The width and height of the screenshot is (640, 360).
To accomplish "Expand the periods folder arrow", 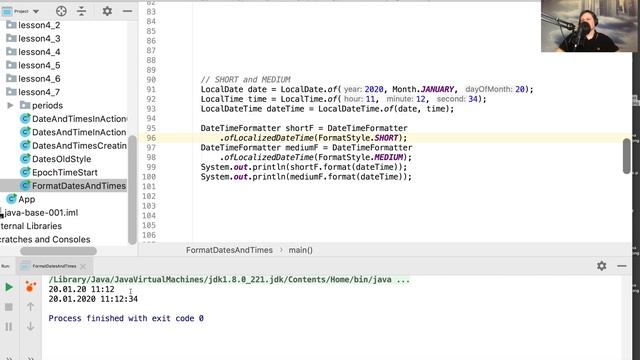I will point(11,105).
